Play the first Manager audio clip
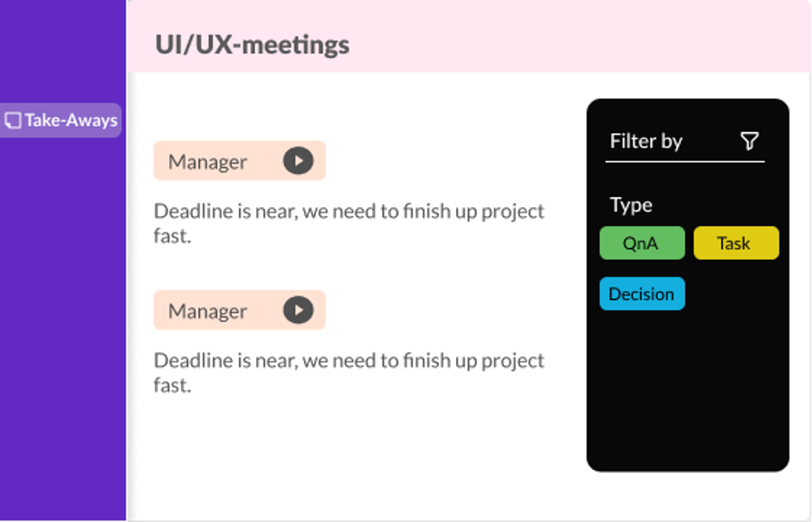Viewport: 812px width, 522px height. [x=298, y=161]
